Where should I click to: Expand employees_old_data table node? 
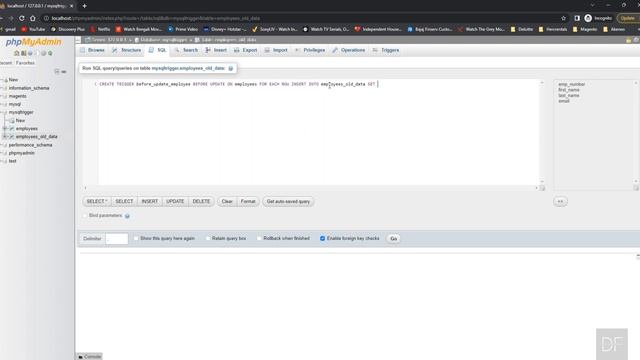(x=5, y=137)
